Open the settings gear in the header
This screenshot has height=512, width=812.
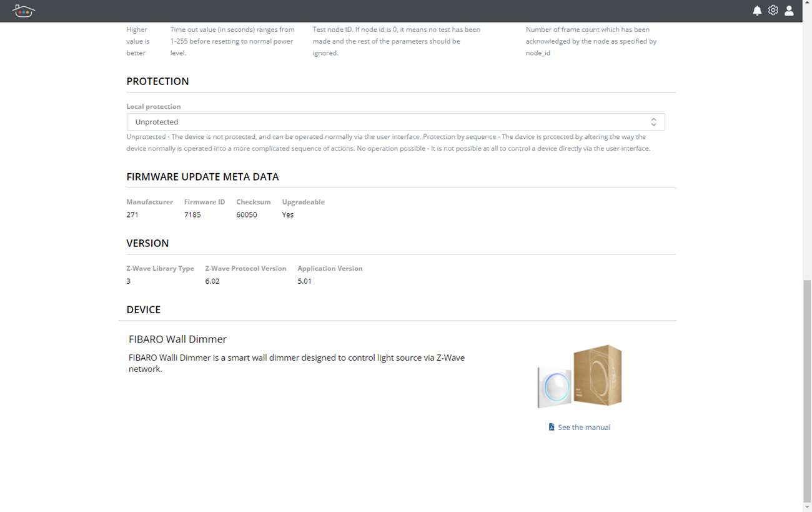pos(773,11)
